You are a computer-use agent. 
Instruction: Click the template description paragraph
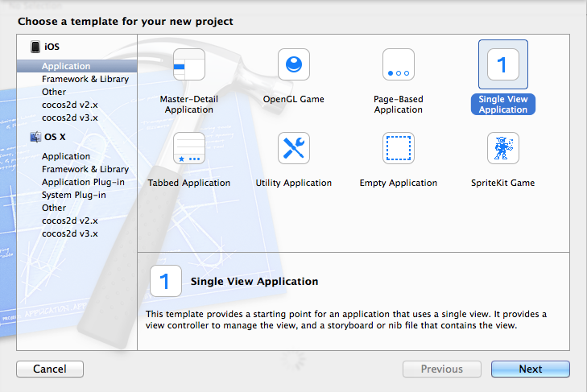click(x=346, y=320)
